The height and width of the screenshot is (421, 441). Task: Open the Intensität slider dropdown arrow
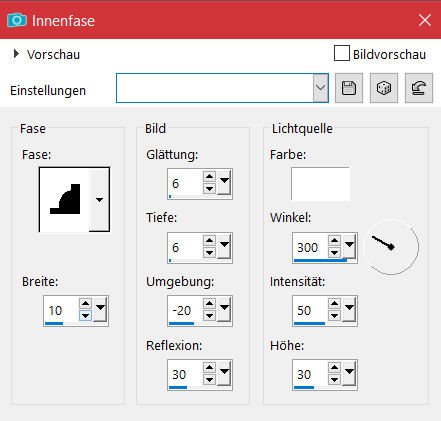click(x=349, y=308)
